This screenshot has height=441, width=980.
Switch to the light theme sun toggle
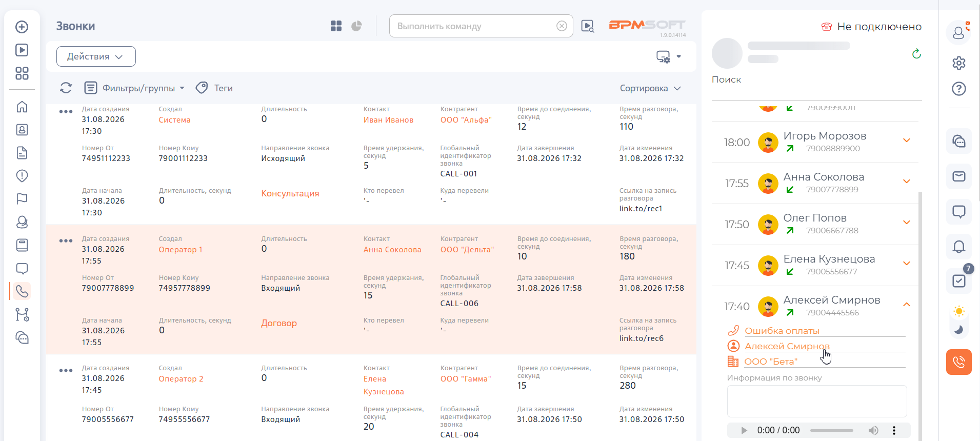pos(958,311)
